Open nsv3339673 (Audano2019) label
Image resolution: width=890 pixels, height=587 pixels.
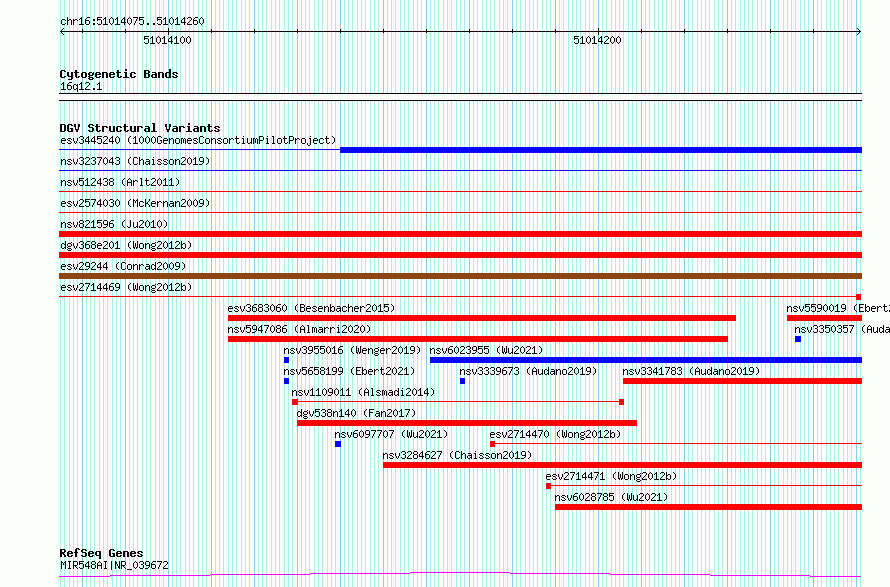pos(528,371)
